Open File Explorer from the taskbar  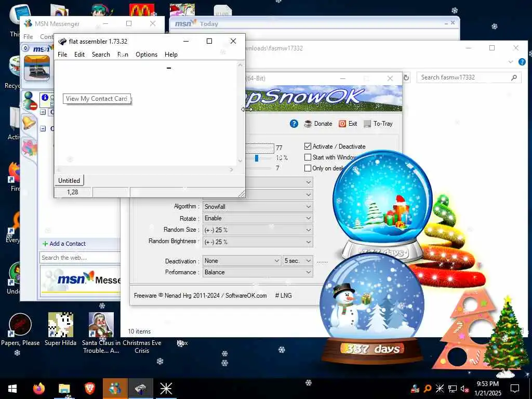click(x=64, y=389)
